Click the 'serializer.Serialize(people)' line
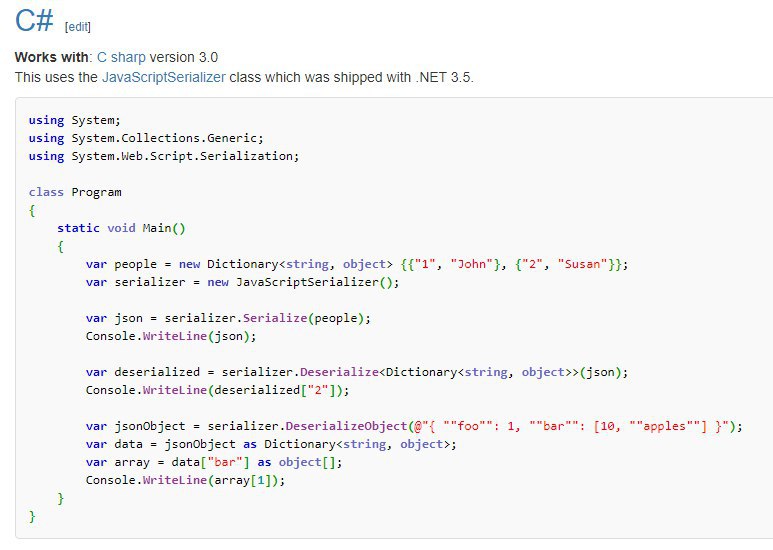 [x=228, y=318]
